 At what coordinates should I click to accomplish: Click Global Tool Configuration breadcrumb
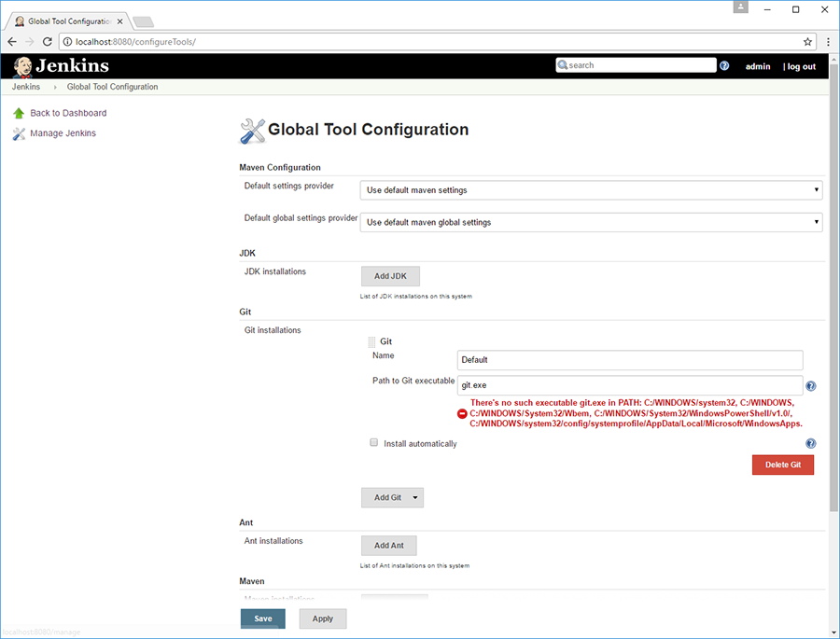coord(113,87)
